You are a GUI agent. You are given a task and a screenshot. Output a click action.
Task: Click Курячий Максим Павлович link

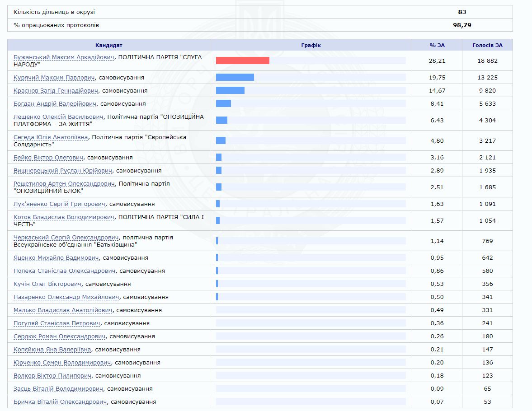coord(54,78)
